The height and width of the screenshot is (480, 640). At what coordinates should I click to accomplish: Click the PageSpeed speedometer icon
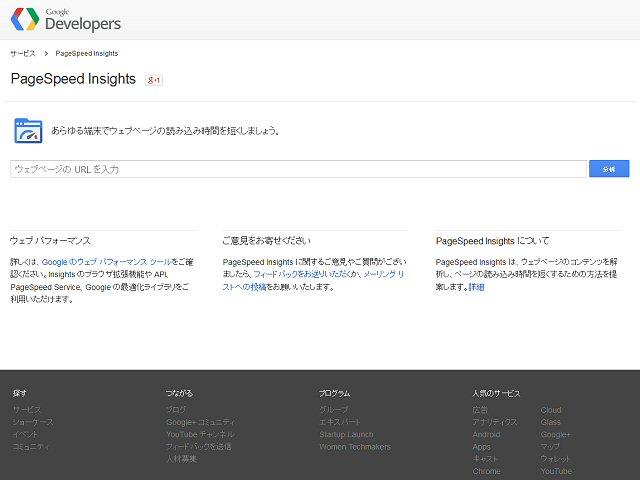28,131
